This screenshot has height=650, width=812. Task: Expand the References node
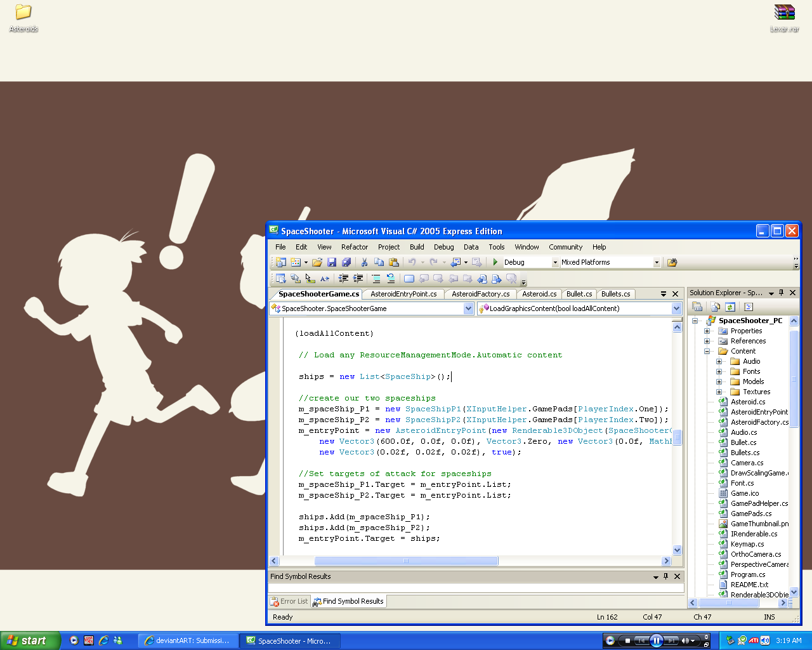[707, 341]
